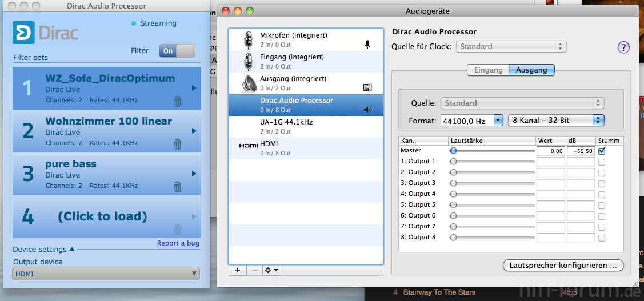Select Eingang (integriert) device row
The height and width of the screenshot is (301, 644).
pyautogui.click(x=306, y=62)
